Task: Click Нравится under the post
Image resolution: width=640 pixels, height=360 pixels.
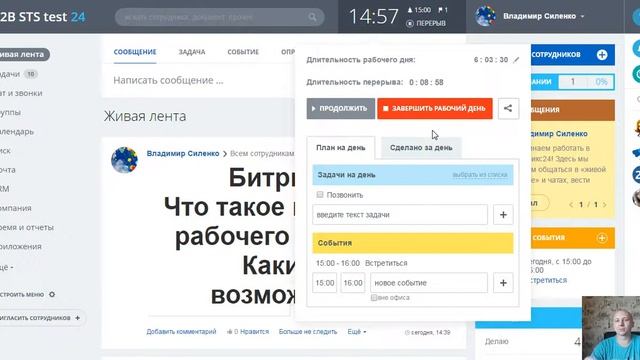Action: 254,332
